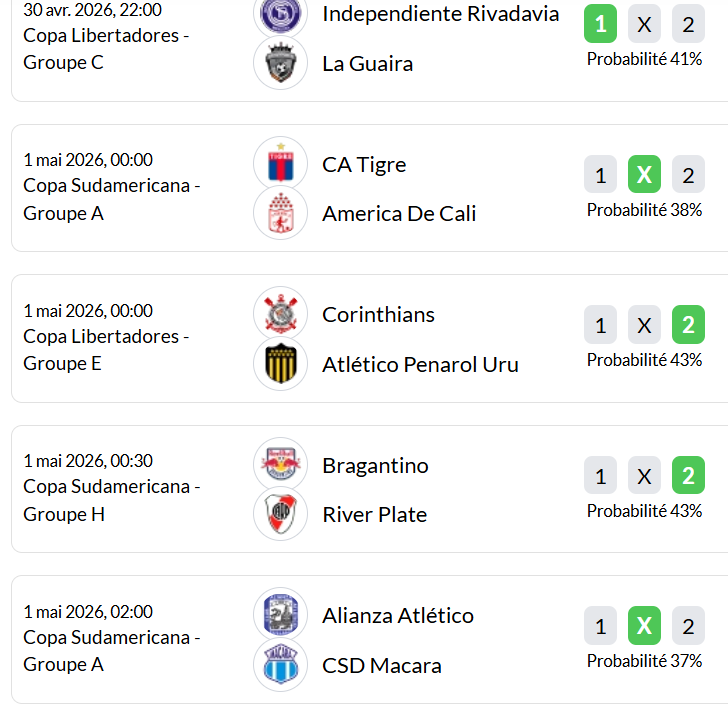Click the CSD Macara logo
Viewport: 728px width, 713px height.
(x=281, y=665)
